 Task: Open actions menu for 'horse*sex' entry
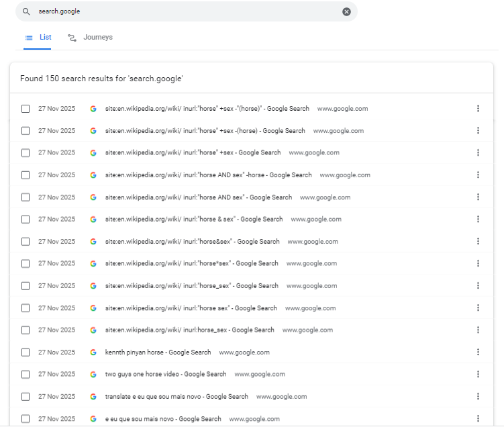(478, 263)
